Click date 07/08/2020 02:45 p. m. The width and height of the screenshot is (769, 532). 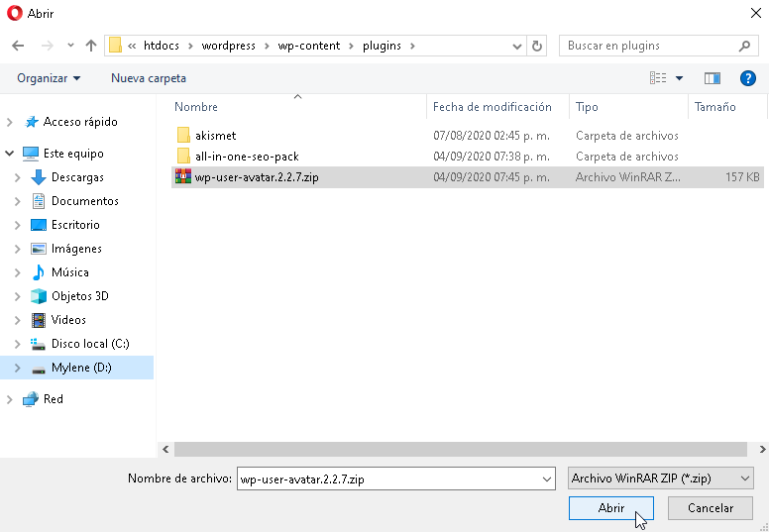click(492, 136)
